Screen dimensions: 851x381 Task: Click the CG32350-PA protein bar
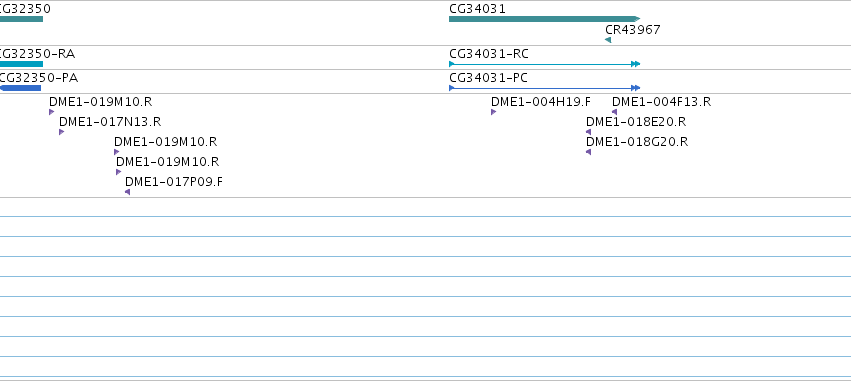(x=20, y=88)
